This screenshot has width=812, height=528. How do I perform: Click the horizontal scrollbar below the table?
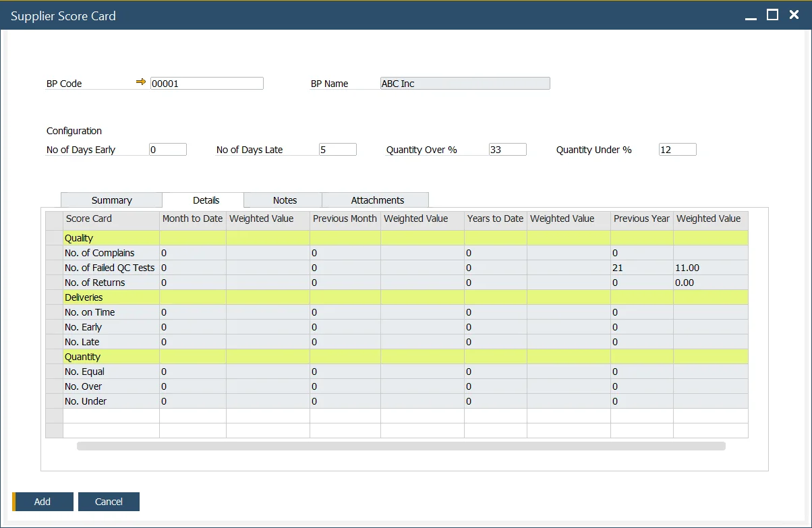pyautogui.click(x=401, y=446)
